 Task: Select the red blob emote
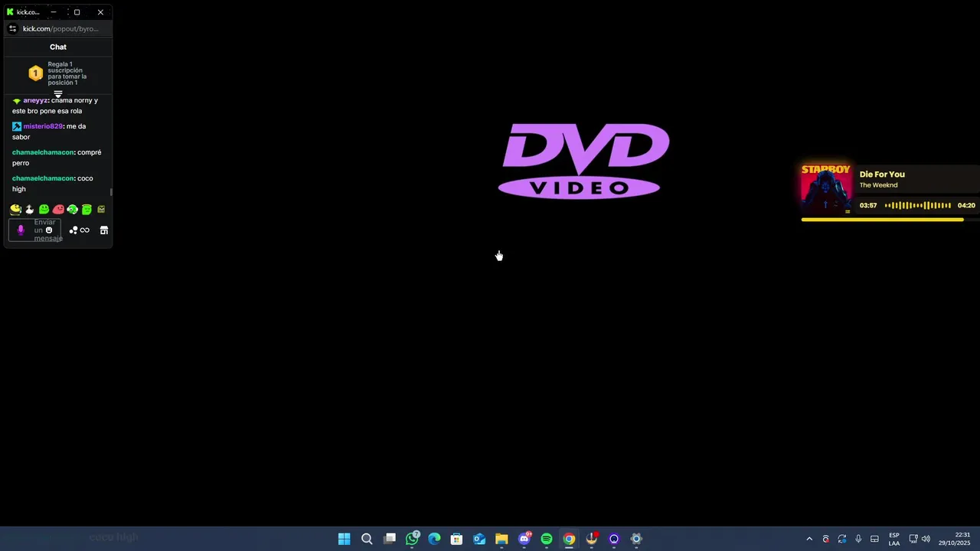(58, 209)
